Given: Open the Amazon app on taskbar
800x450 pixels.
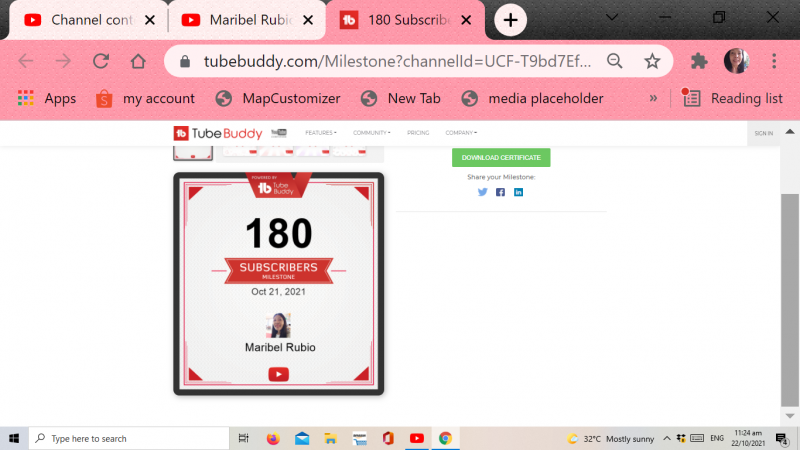Looking at the screenshot, I should 360,438.
